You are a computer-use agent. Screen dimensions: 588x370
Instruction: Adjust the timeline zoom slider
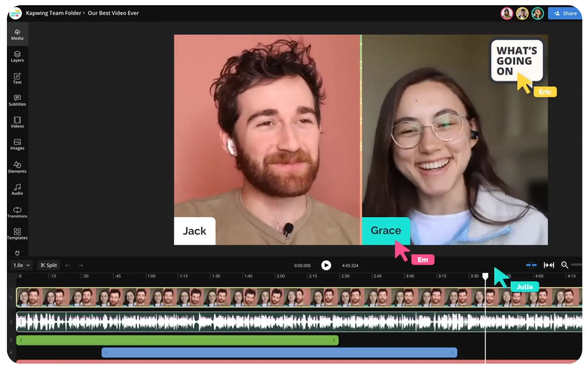point(579,264)
